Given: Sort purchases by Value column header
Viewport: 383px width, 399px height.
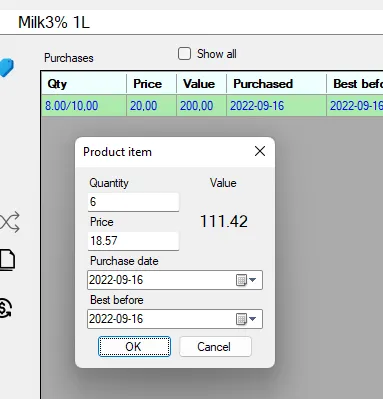Looking at the screenshot, I should (x=202, y=84).
